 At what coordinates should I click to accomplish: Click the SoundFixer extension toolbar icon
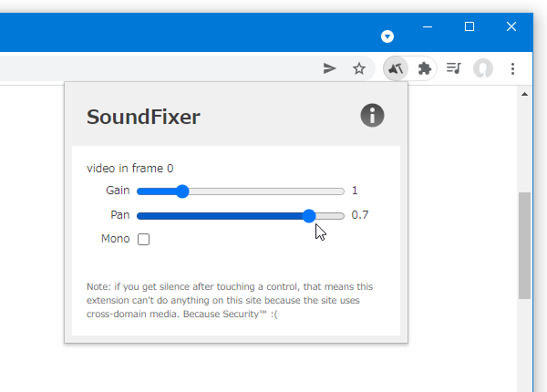click(396, 68)
